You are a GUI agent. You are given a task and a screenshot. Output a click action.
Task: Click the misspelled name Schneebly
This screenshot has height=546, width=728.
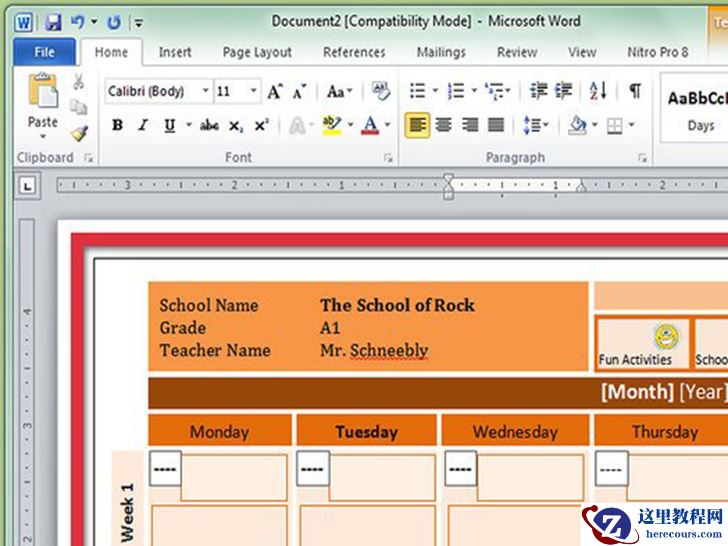[389, 350]
